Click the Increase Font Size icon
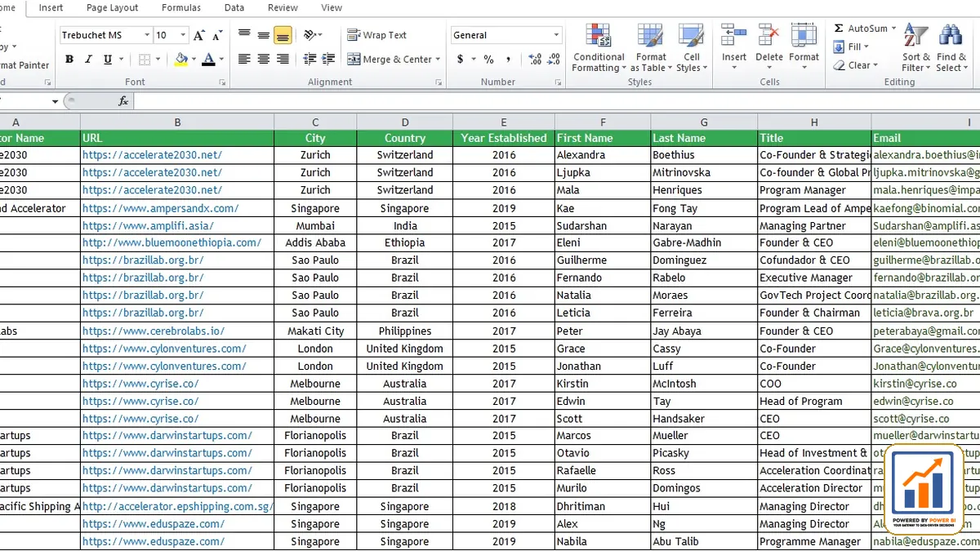The width and height of the screenshot is (980, 551). 199,35
